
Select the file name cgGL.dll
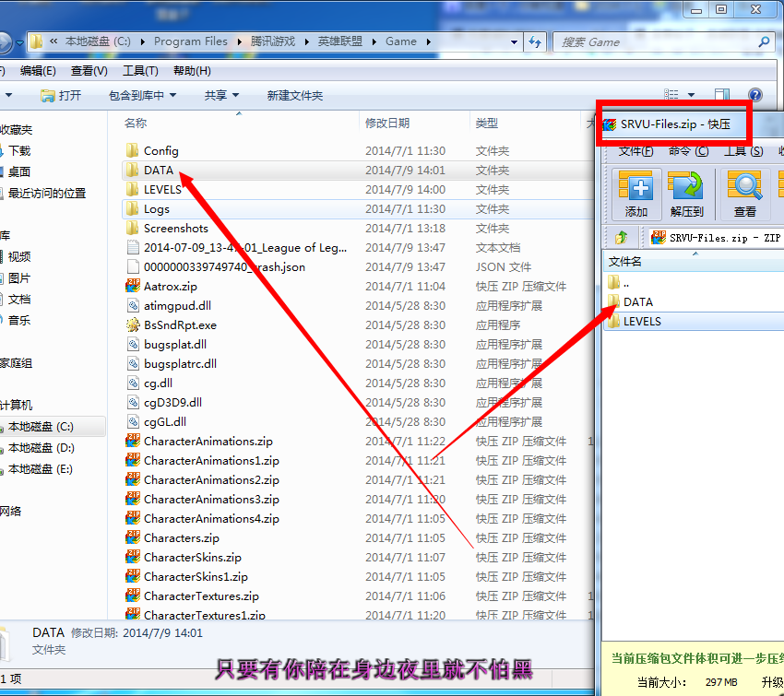pos(165,422)
